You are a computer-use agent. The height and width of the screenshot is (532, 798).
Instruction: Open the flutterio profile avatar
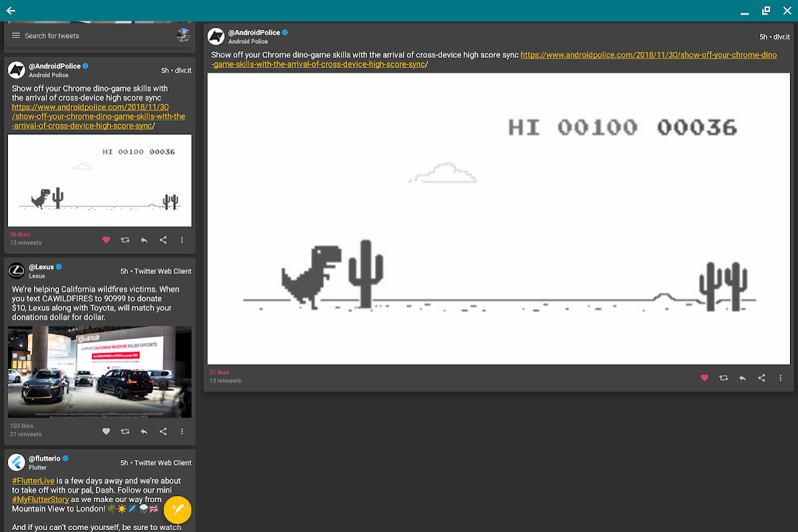click(17, 462)
